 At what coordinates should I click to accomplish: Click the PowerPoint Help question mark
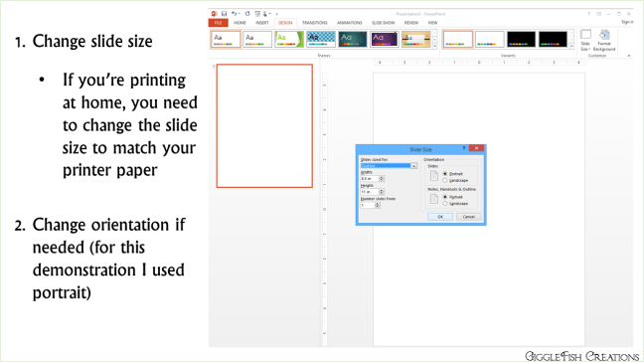click(589, 14)
